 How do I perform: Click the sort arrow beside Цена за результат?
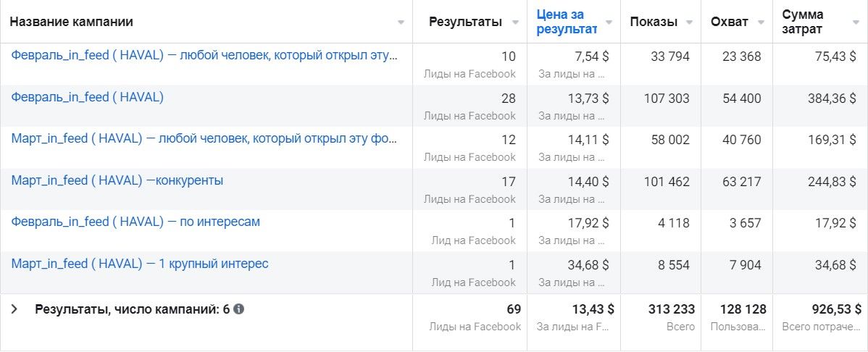coord(610,22)
